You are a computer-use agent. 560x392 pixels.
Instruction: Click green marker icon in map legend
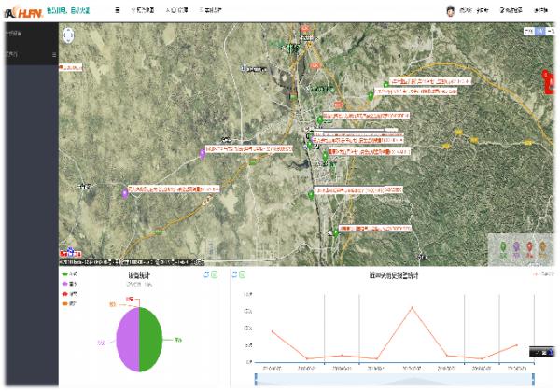pyautogui.click(x=504, y=248)
